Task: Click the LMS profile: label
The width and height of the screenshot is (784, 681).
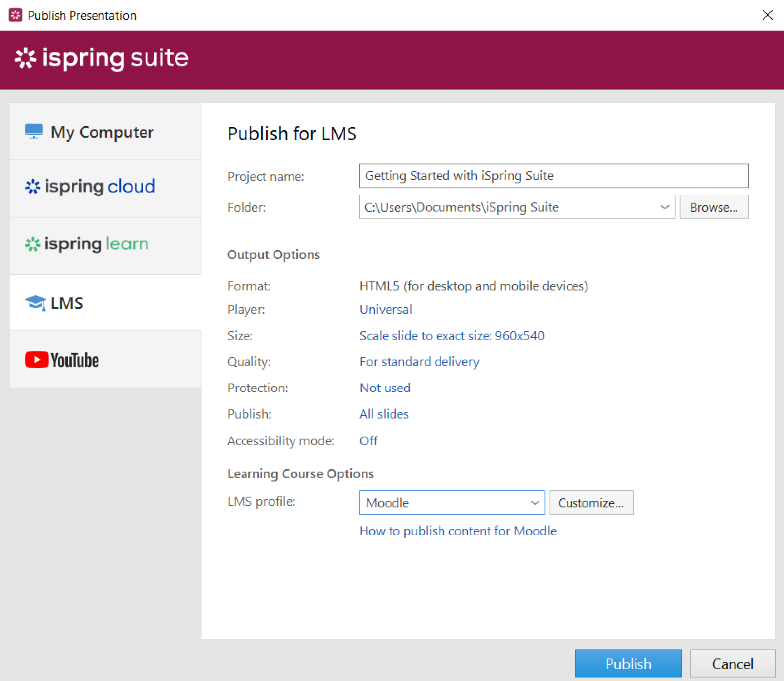Action: 261,501
